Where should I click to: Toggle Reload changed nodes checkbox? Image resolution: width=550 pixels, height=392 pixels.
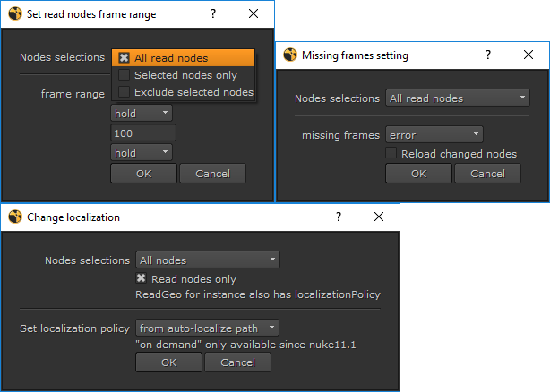[x=391, y=154]
